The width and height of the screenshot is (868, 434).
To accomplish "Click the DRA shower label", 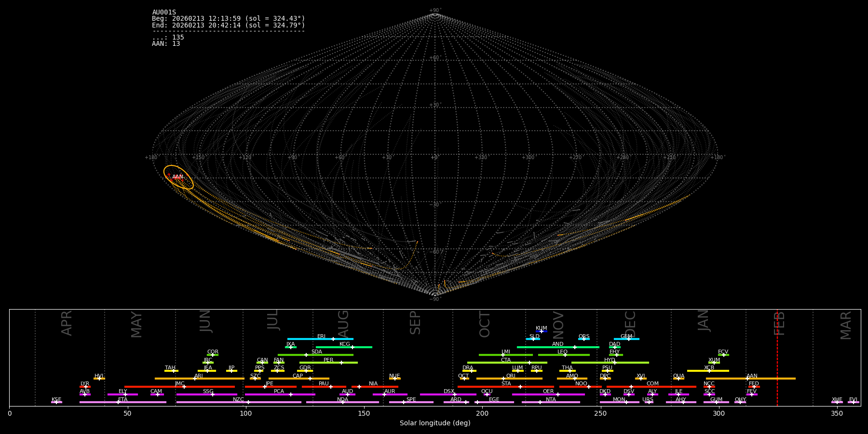I will click(468, 368).
